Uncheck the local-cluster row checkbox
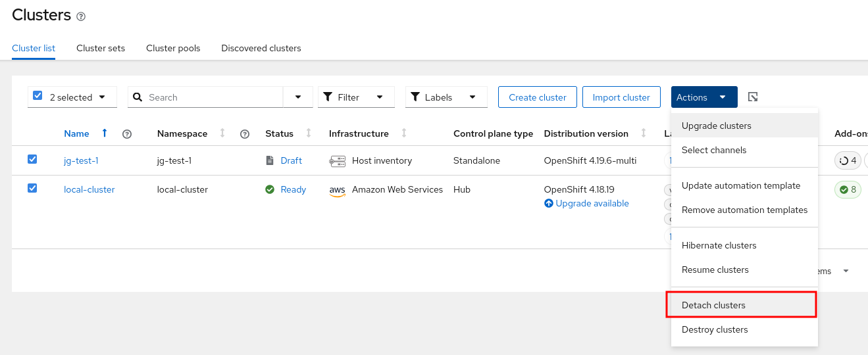This screenshot has height=355, width=868. [32, 189]
